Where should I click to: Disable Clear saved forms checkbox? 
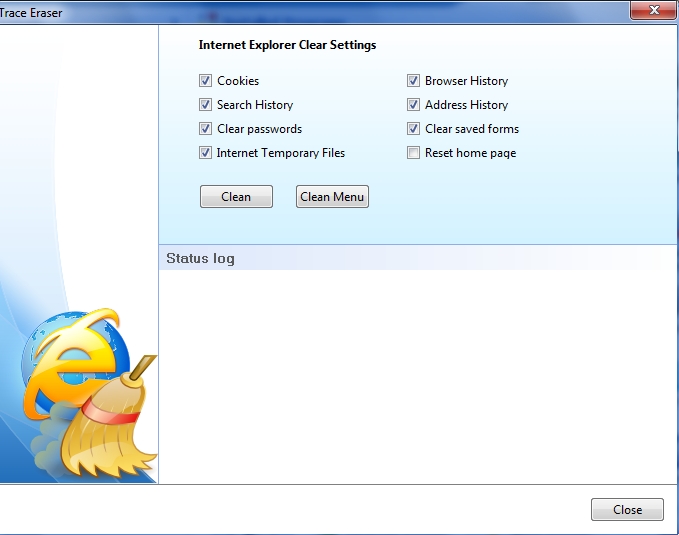[x=413, y=129]
